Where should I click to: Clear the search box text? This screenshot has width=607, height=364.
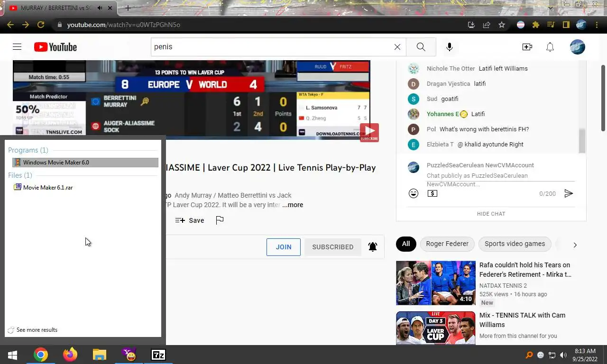point(397,47)
